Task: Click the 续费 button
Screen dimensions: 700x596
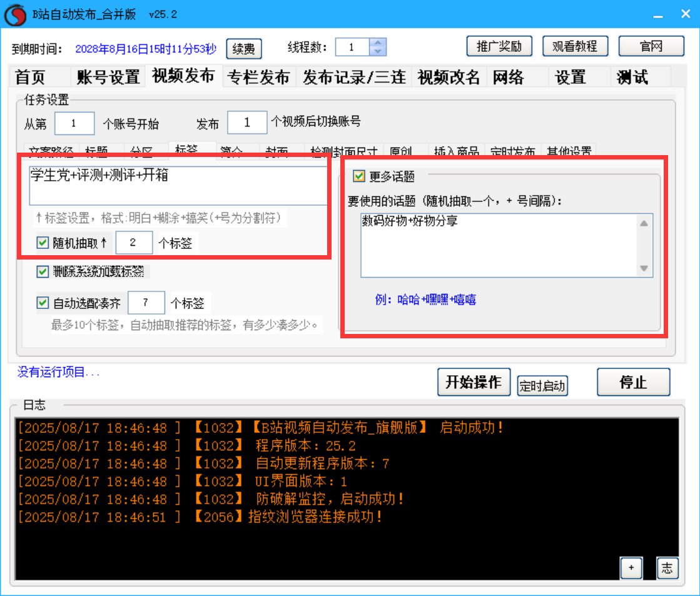Action: pos(244,49)
